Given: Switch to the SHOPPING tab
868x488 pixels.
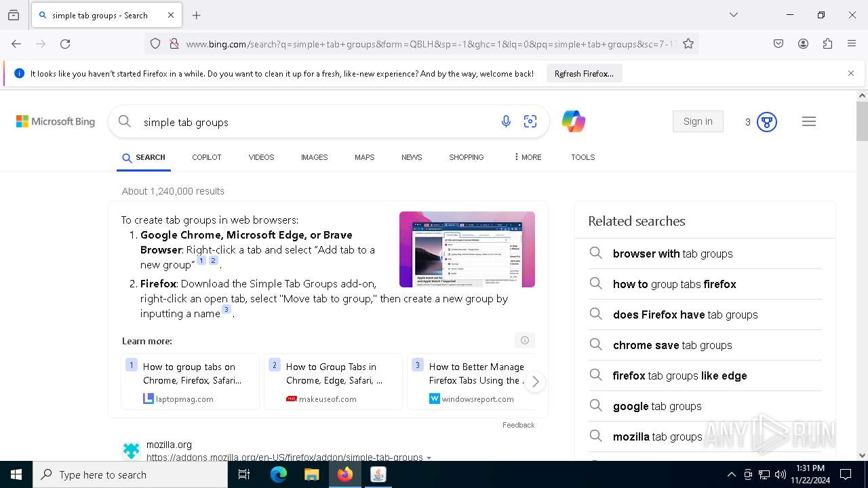Looking at the screenshot, I should (467, 157).
